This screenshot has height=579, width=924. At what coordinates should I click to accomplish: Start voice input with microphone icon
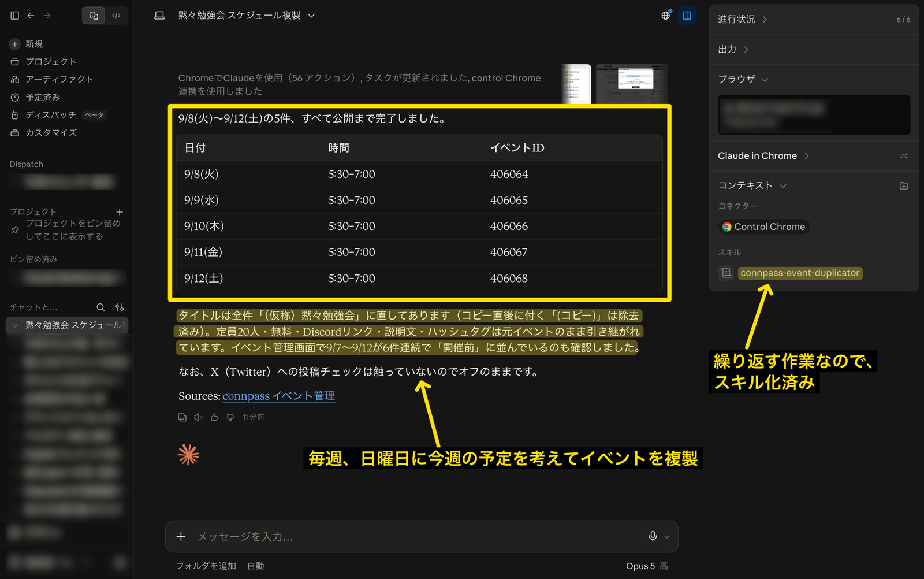point(653,537)
